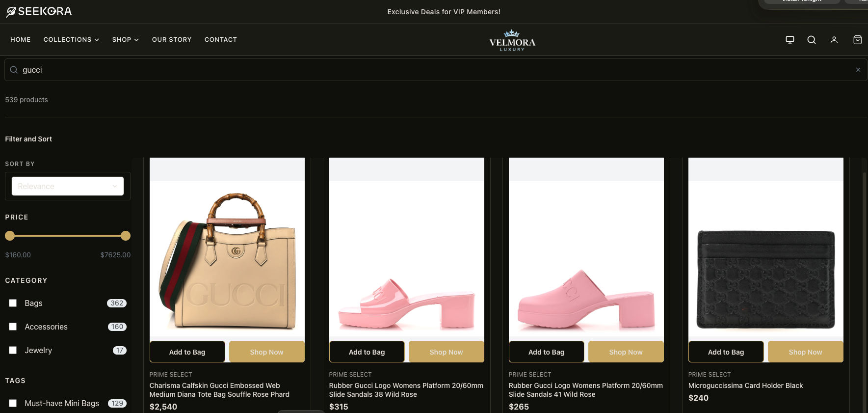Image resolution: width=868 pixels, height=413 pixels.
Task: Click the 129 count badge for Mini Bags
Action: (x=117, y=403)
